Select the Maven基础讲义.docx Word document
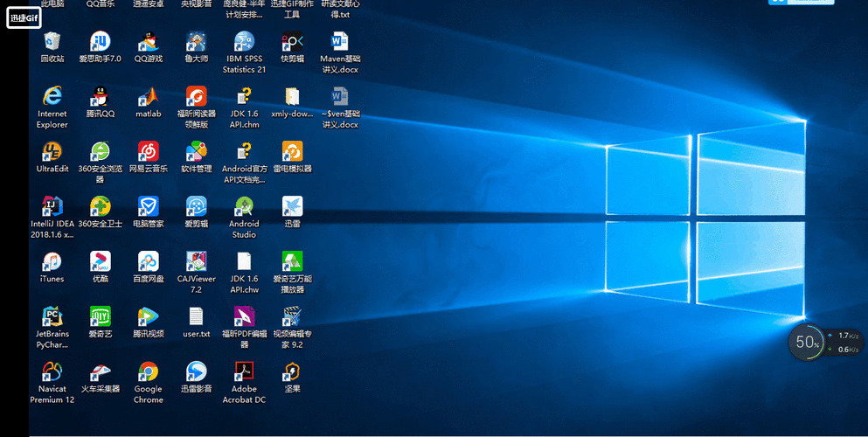868x437 pixels. (340, 41)
